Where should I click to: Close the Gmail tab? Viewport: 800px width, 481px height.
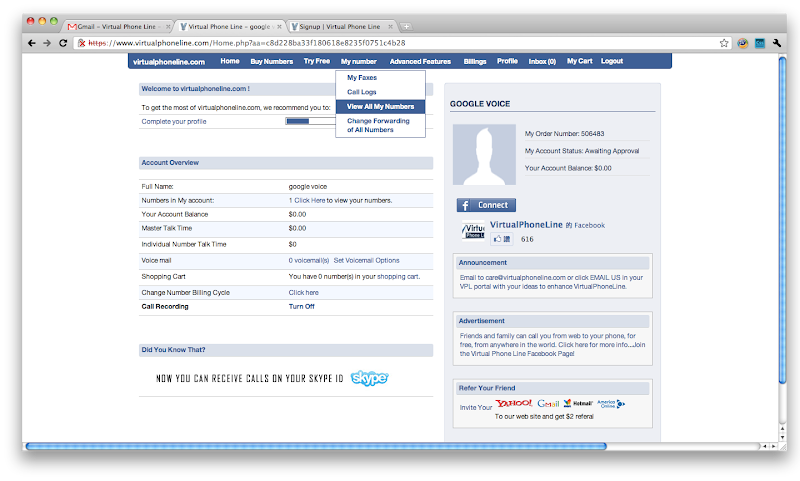168,27
